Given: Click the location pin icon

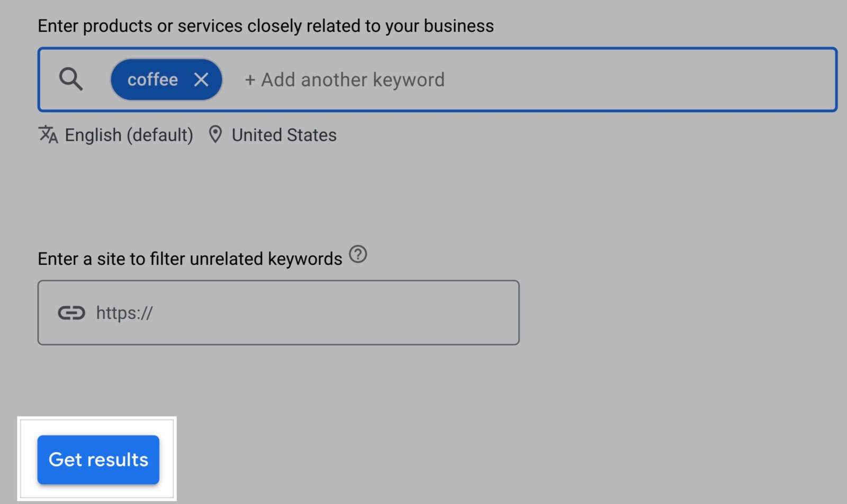Looking at the screenshot, I should click(x=215, y=134).
